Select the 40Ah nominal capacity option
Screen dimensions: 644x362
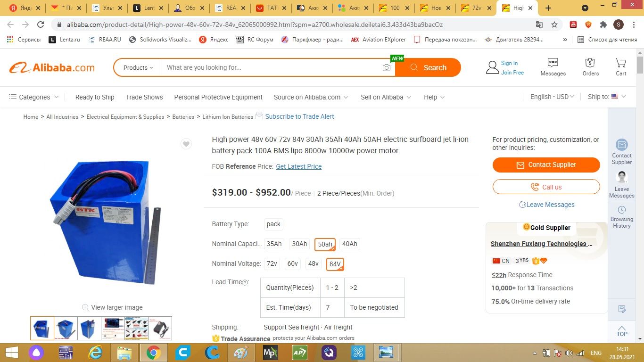point(350,244)
